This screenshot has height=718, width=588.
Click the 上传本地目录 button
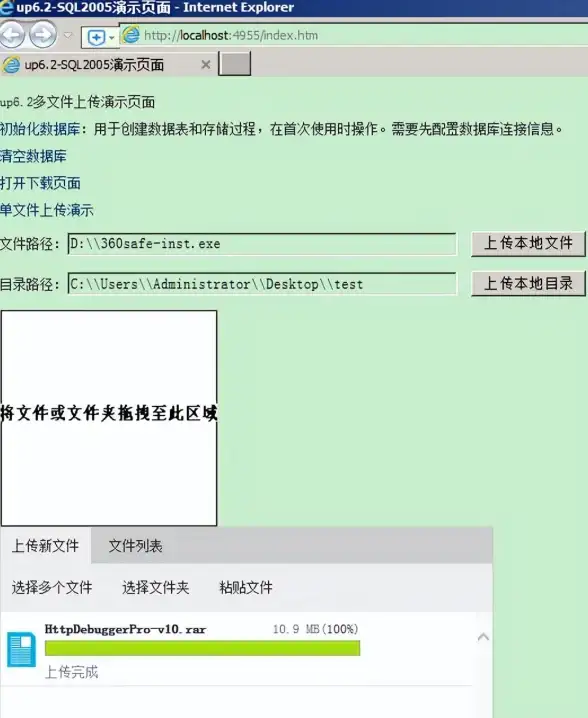528,283
